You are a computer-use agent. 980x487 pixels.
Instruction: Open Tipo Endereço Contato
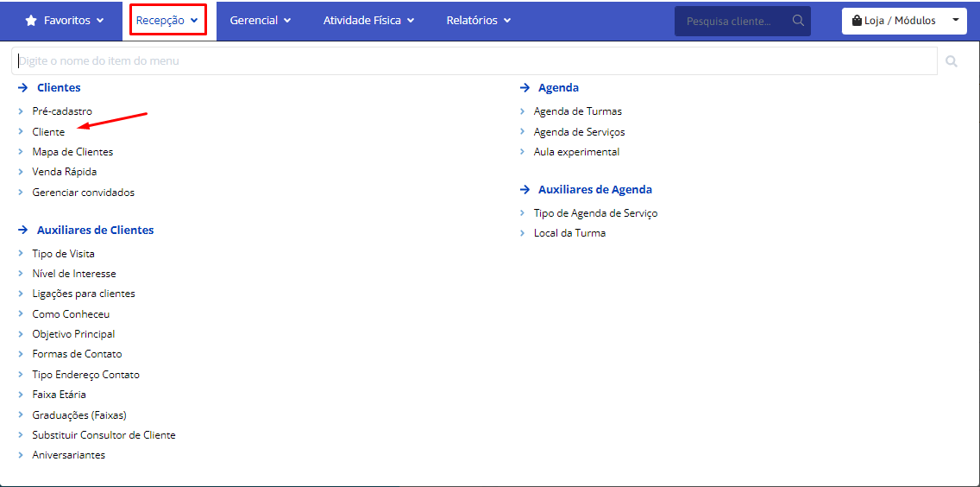point(86,375)
